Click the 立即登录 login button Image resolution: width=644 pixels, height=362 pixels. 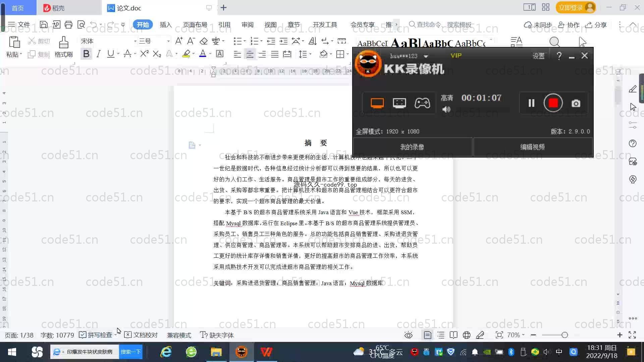pos(576,7)
